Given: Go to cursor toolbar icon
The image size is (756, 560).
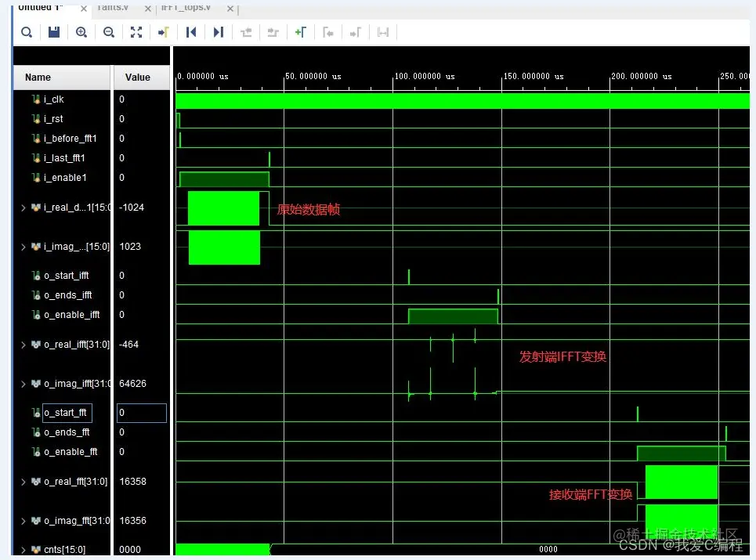Looking at the screenshot, I should click(x=164, y=32).
